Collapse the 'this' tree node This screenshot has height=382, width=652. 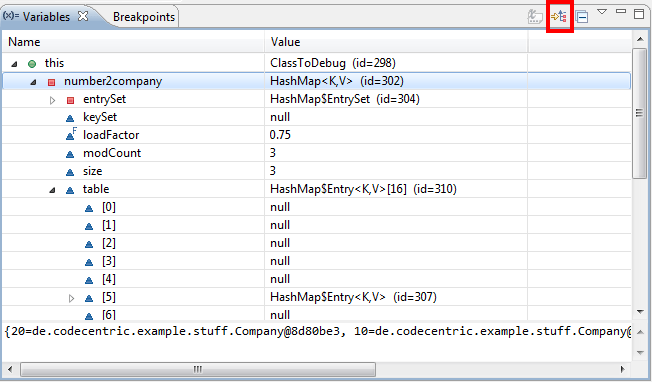coord(15,64)
